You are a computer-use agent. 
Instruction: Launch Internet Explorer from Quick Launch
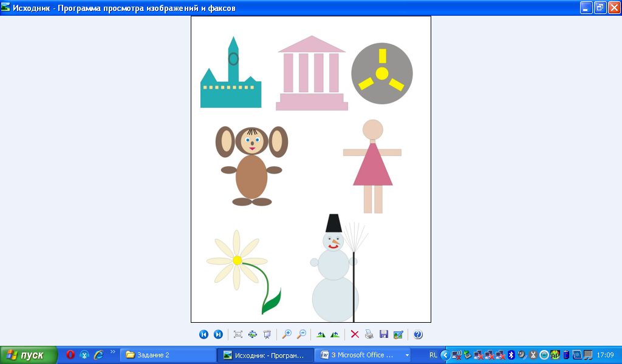click(99, 354)
